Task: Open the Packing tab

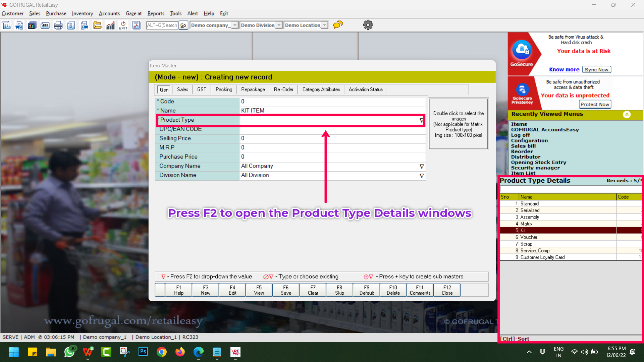Action: (224, 89)
